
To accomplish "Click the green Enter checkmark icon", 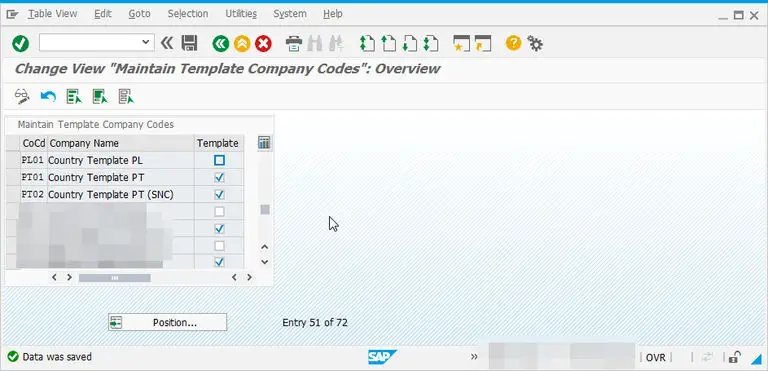I will pos(21,44).
